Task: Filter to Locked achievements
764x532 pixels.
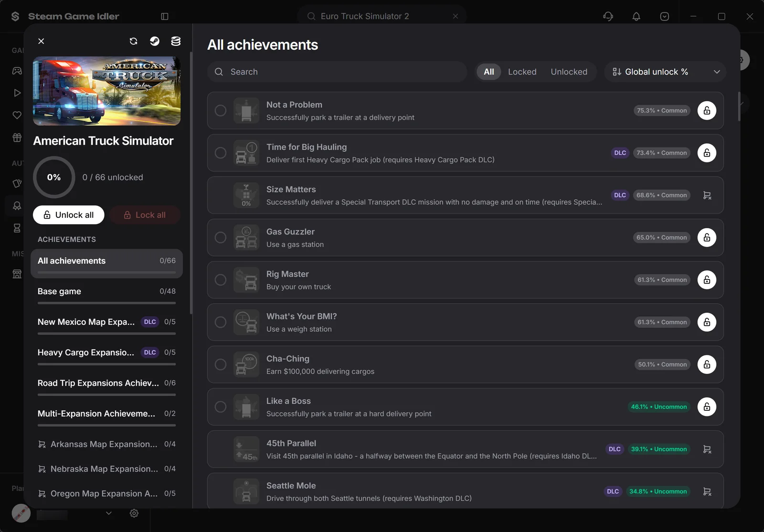Action: coord(522,72)
